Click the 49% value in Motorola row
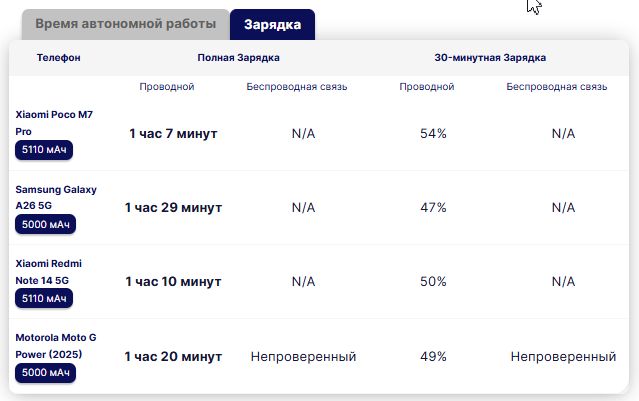 pyautogui.click(x=433, y=356)
